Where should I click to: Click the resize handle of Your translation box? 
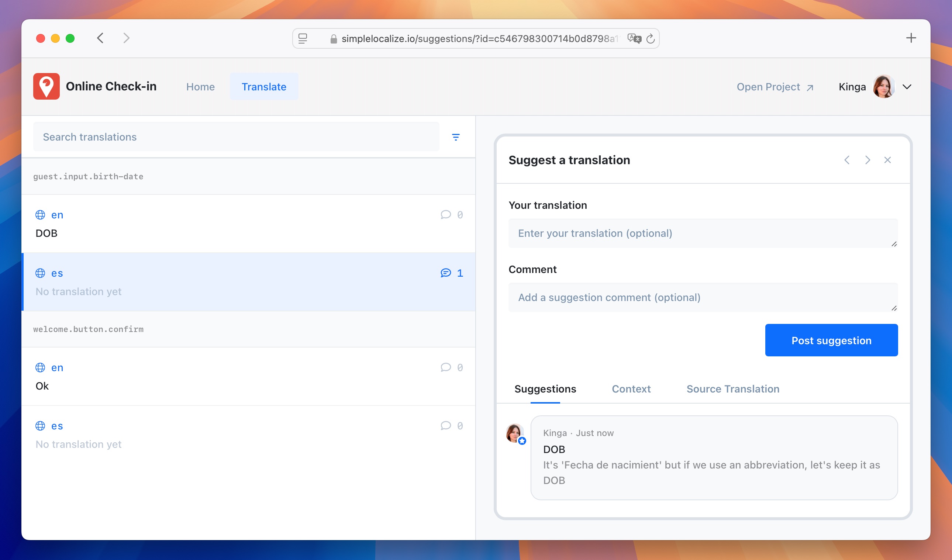click(x=894, y=244)
